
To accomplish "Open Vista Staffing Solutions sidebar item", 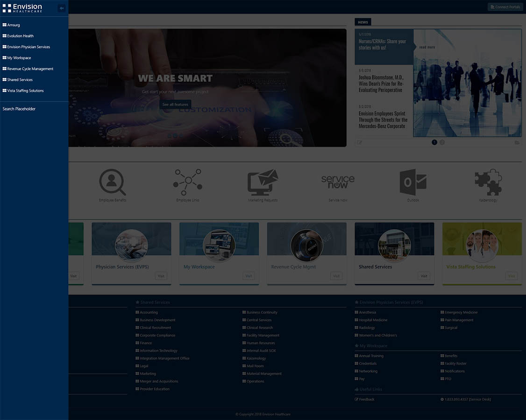I will [23, 91].
